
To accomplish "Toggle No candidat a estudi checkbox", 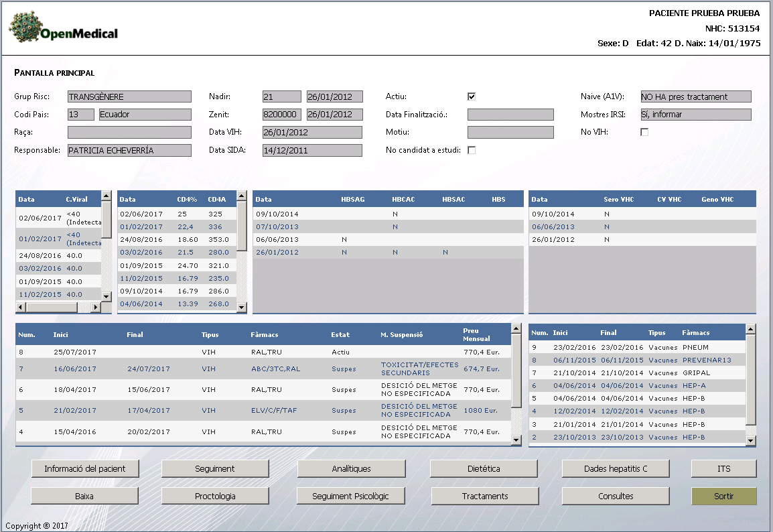I will click(x=472, y=150).
